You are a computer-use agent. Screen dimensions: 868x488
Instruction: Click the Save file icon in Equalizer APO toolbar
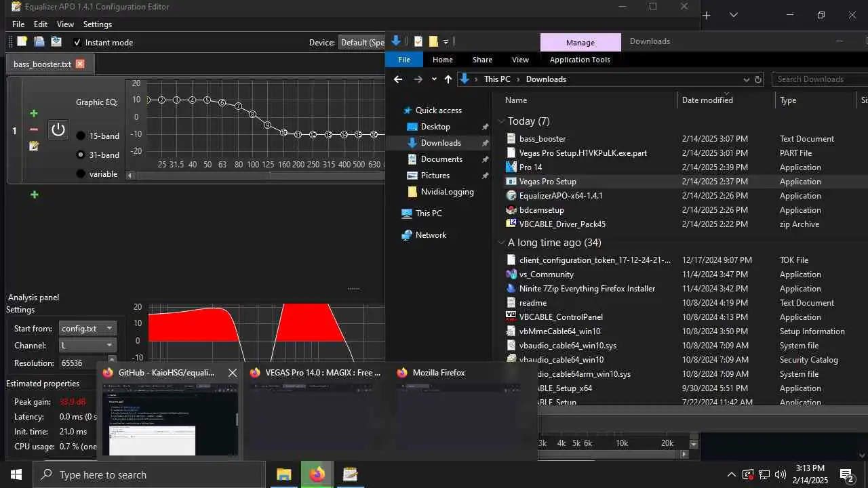pyautogui.click(x=56, y=42)
